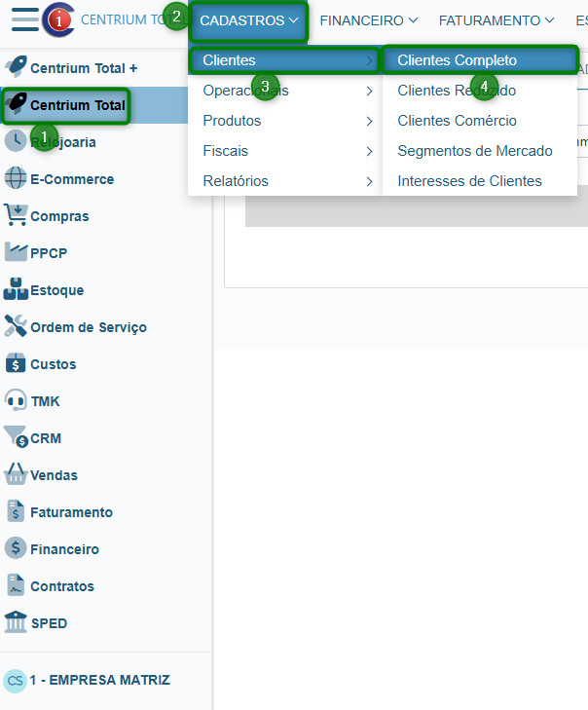Select the Vendas basket icon
The width and height of the screenshot is (588, 710).
16,475
